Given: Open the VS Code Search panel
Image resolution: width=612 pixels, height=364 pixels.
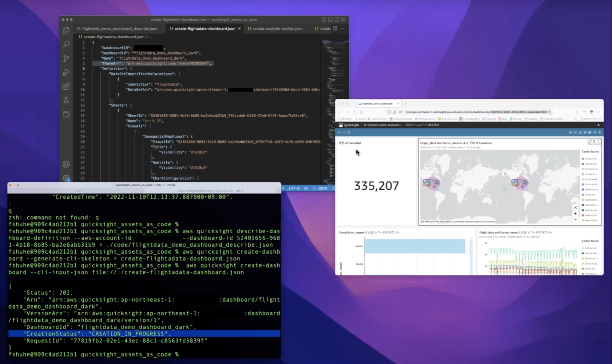Looking at the screenshot, I should click(66, 44).
